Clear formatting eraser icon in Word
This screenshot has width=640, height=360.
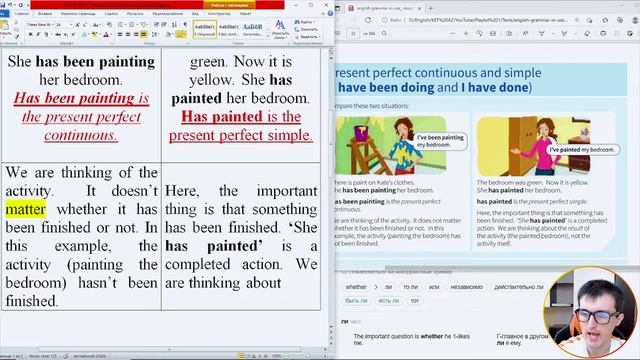click(x=109, y=24)
